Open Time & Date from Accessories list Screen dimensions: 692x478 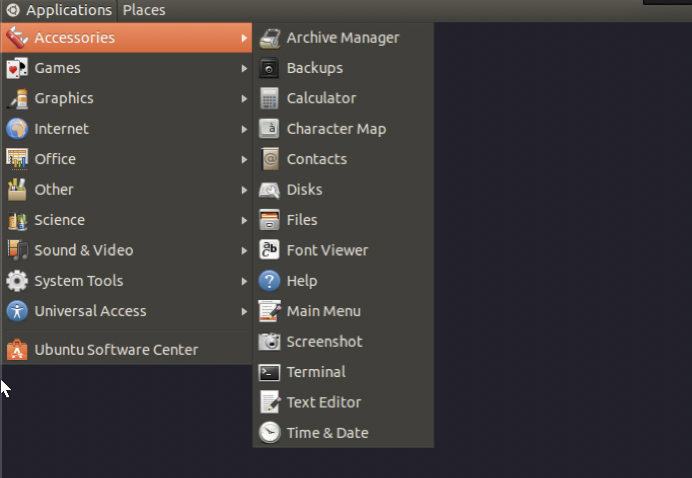click(343, 433)
